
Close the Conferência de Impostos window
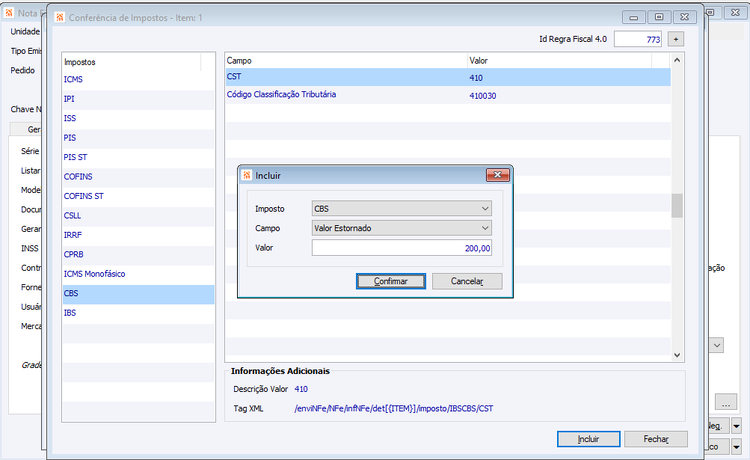(x=684, y=17)
